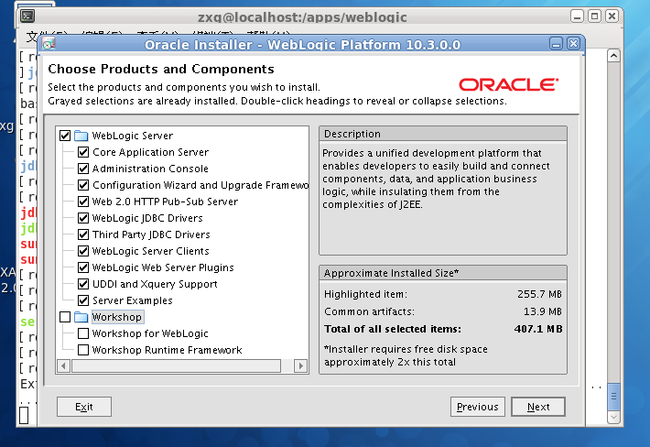Click the Approximate Installed Size header
Image resolution: width=650 pixels, height=447 pixels.
point(443,273)
